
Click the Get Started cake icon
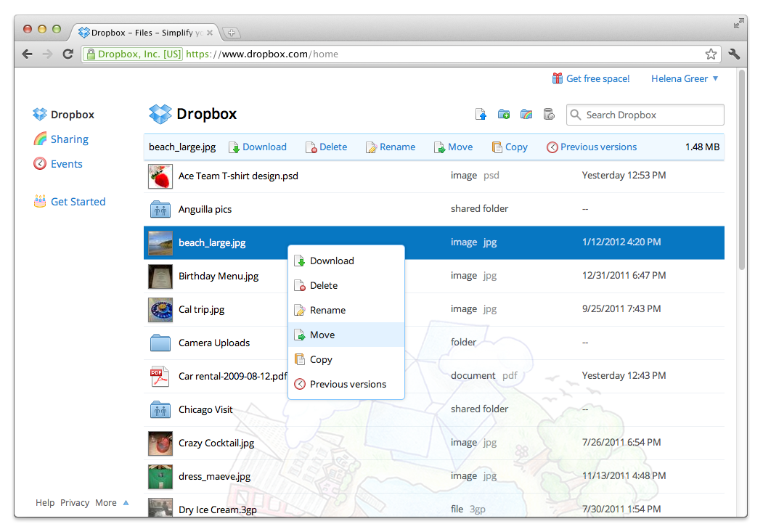41,201
